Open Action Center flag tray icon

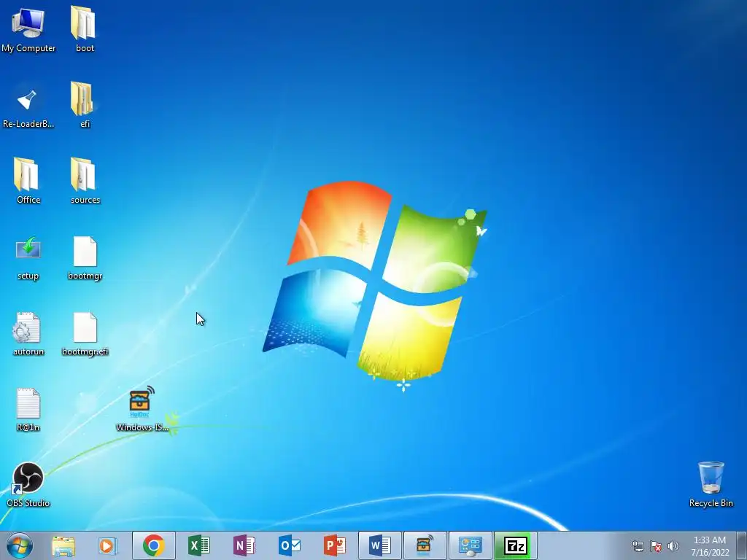tap(656, 546)
